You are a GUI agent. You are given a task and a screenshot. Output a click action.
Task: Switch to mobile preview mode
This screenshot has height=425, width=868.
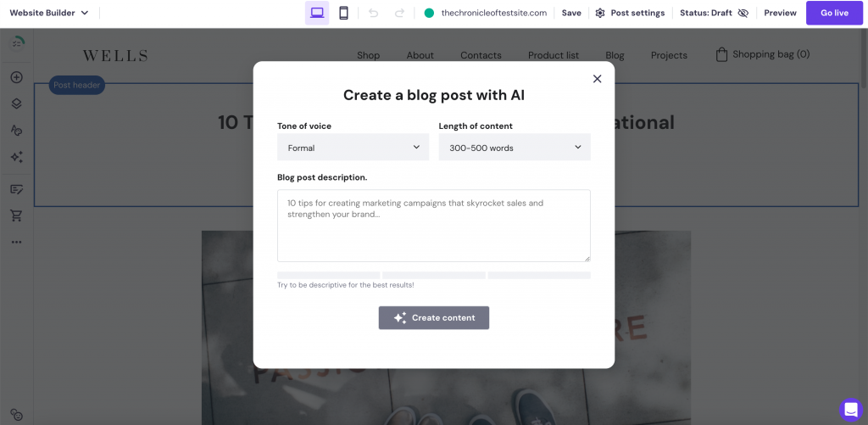tap(343, 13)
